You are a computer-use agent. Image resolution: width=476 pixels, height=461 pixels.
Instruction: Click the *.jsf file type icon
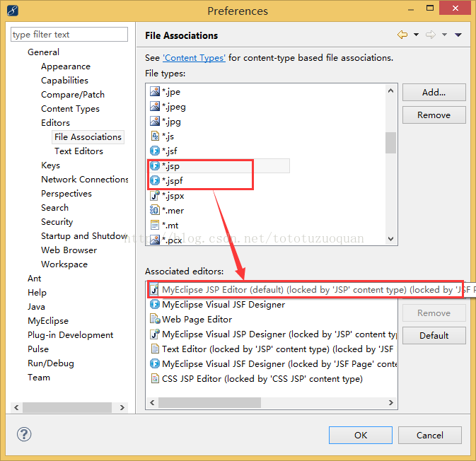[x=155, y=151]
